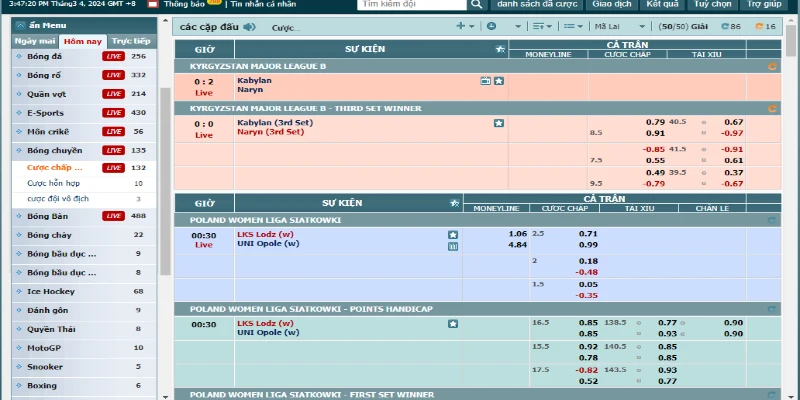Click the LIVE badge next to Bóng đá
Image resolution: width=800 pixels, height=400 pixels.
(x=113, y=56)
